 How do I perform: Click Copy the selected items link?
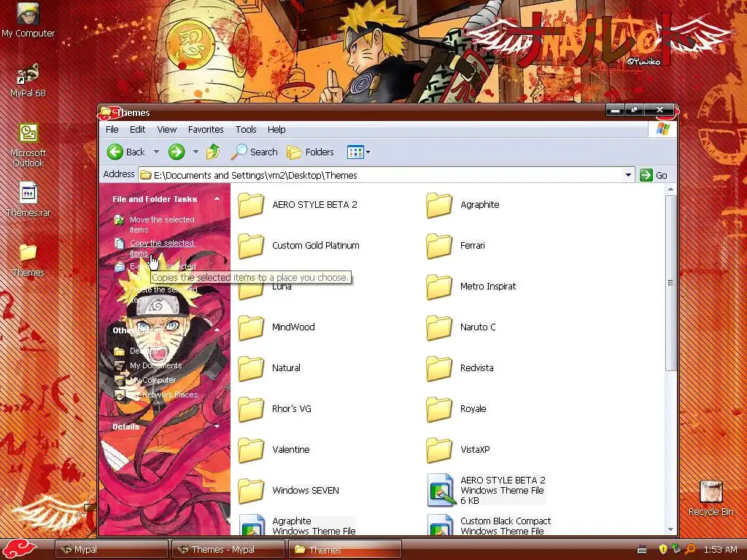pyautogui.click(x=162, y=248)
